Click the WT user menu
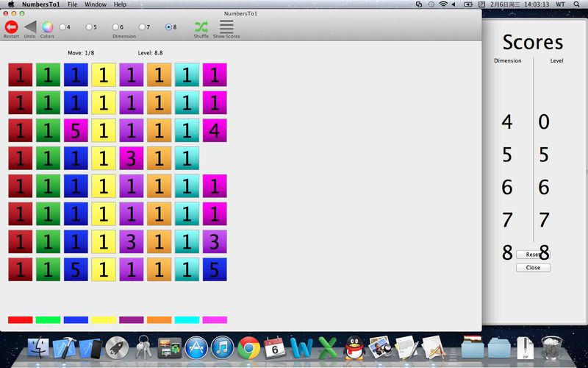 coord(561,4)
